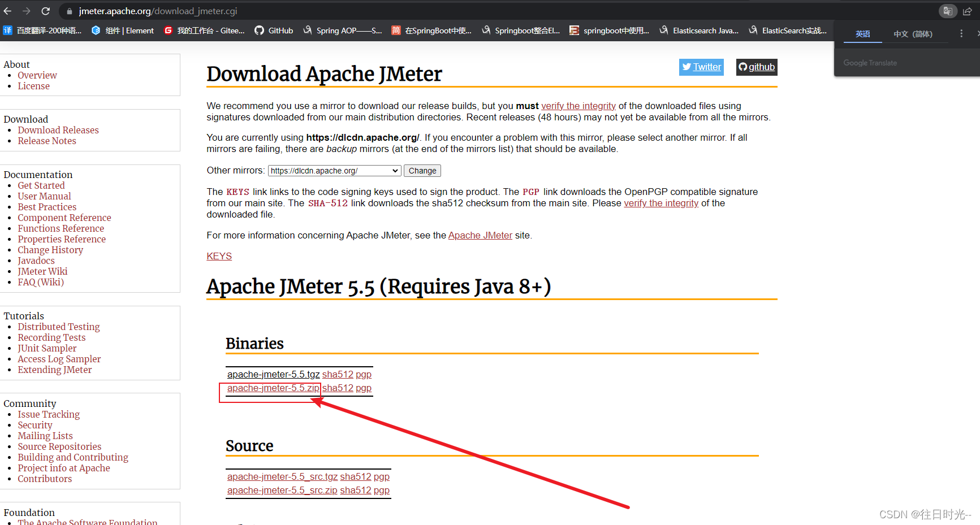Open the Springboot Elasticsearch integration bookmark
The image size is (980, 525).
click(x=521, y=31)
